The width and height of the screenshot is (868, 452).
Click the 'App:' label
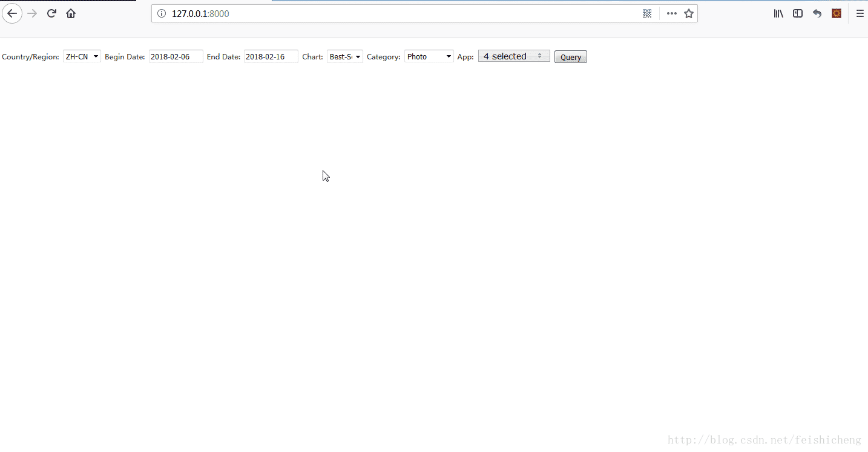pos(465,57)
